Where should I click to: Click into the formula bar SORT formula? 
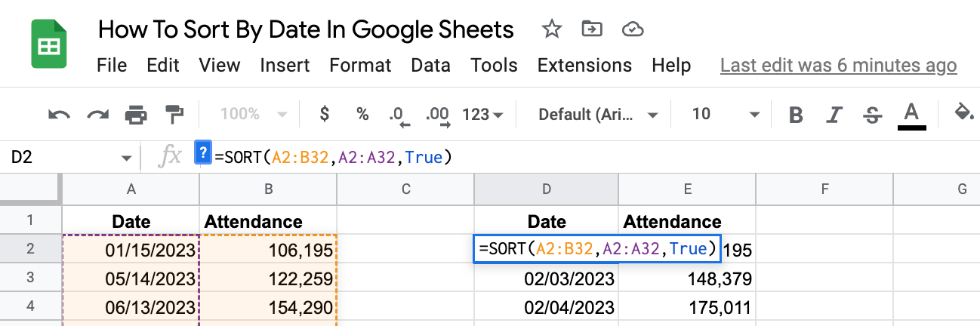(x=333, y=158)
